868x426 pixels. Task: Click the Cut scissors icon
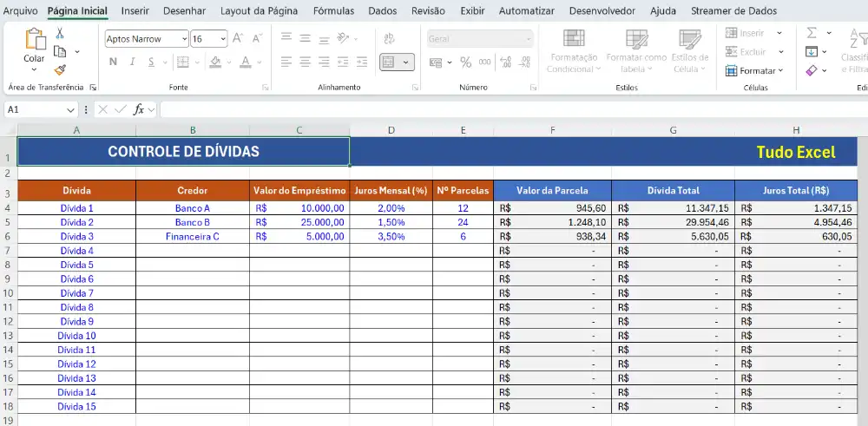click(x=60, y=33)
